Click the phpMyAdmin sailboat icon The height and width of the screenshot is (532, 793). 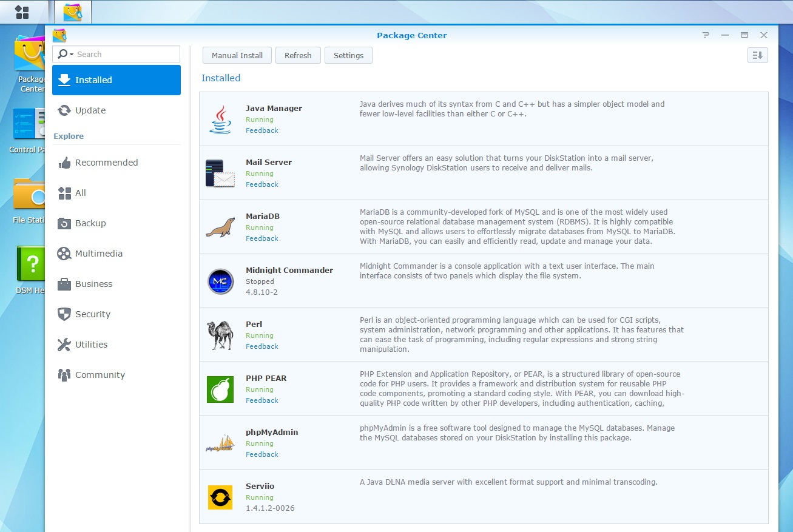tap(220, 443)
